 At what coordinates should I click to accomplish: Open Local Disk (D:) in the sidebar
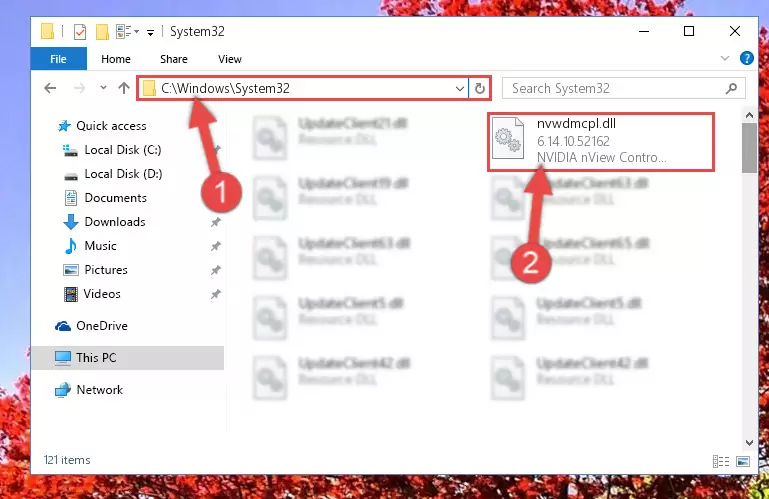[x=113, y=174]
